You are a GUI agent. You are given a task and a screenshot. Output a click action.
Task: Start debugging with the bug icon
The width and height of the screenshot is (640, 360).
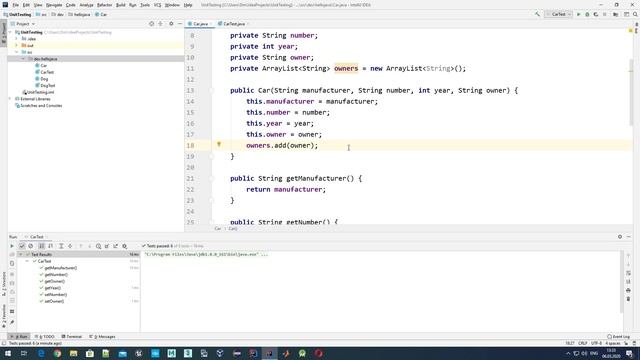[x=587, y=14]
